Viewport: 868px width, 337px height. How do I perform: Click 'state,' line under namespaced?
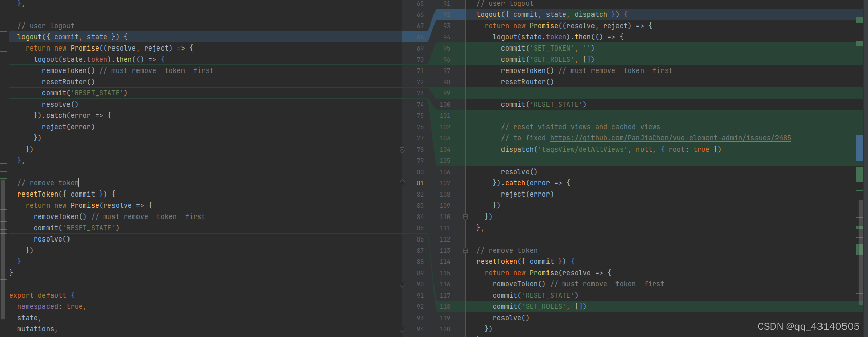click(x=30, y=318)
